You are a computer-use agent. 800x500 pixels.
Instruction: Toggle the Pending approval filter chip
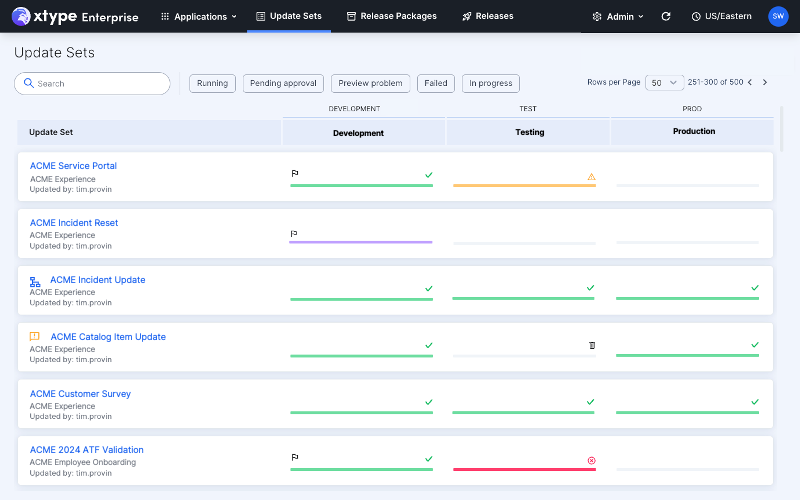pyautogui.click(x=283, y=83)
